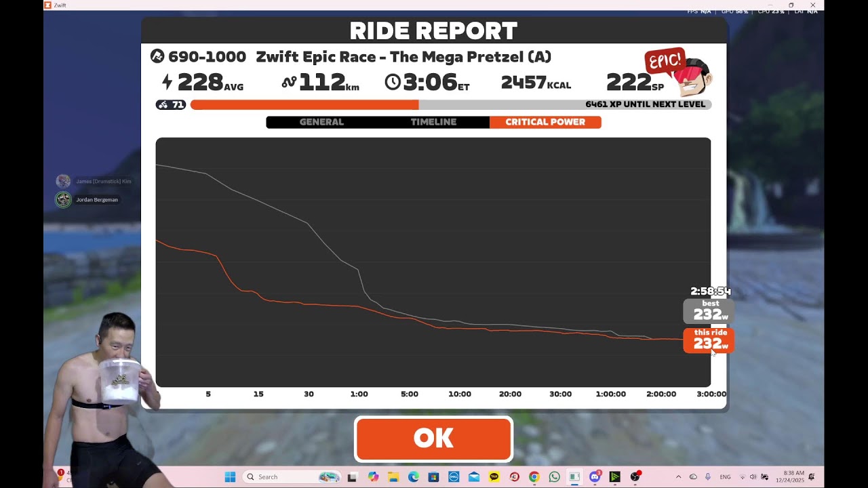Click the 2457 KCAL value
868x488 pixels.
pos(536,83)
